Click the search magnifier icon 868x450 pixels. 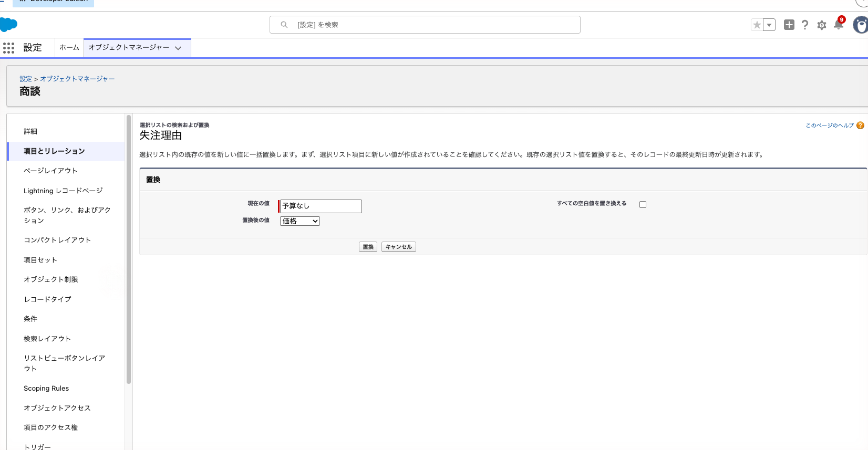pyautogui.click(x=284, y=25)
